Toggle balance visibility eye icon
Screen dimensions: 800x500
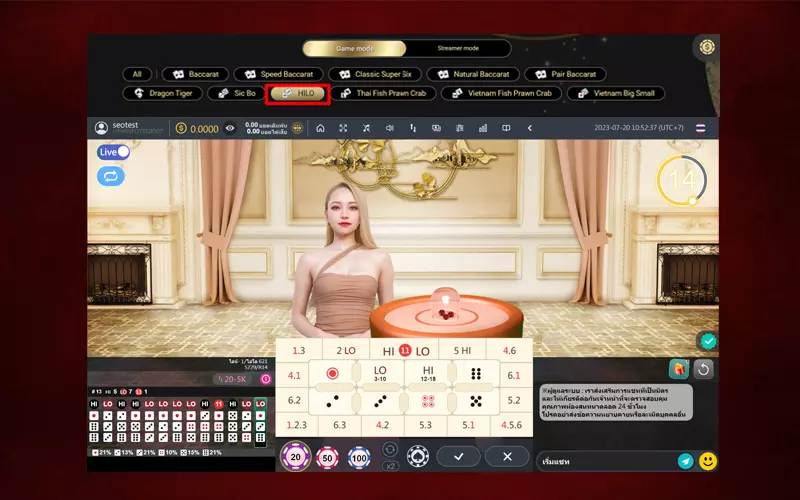(x=230, y=128)
